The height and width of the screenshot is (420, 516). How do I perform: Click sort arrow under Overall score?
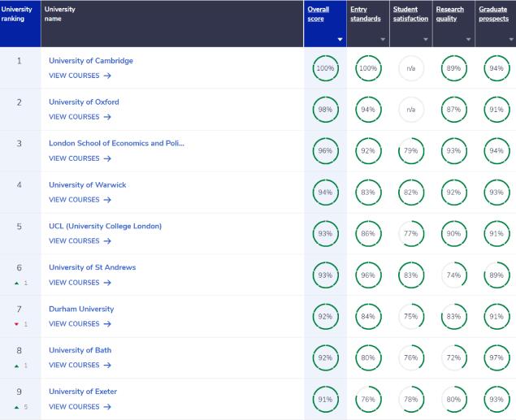[340, 40]
